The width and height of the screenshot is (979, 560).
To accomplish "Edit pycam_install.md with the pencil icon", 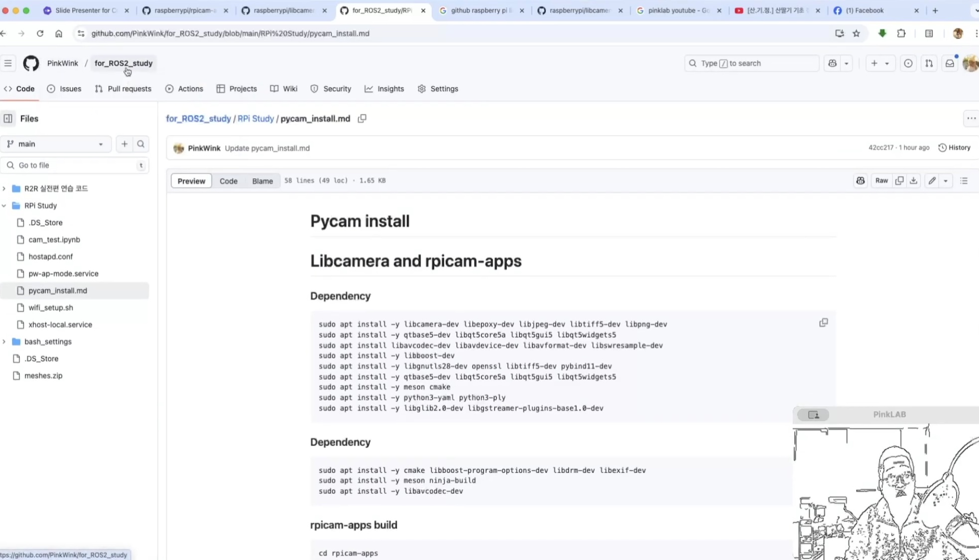I will click(932, 181).
